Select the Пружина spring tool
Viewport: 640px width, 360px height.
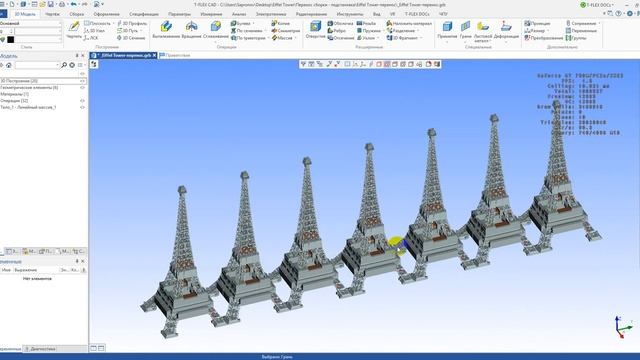click(x=369, y=31)
